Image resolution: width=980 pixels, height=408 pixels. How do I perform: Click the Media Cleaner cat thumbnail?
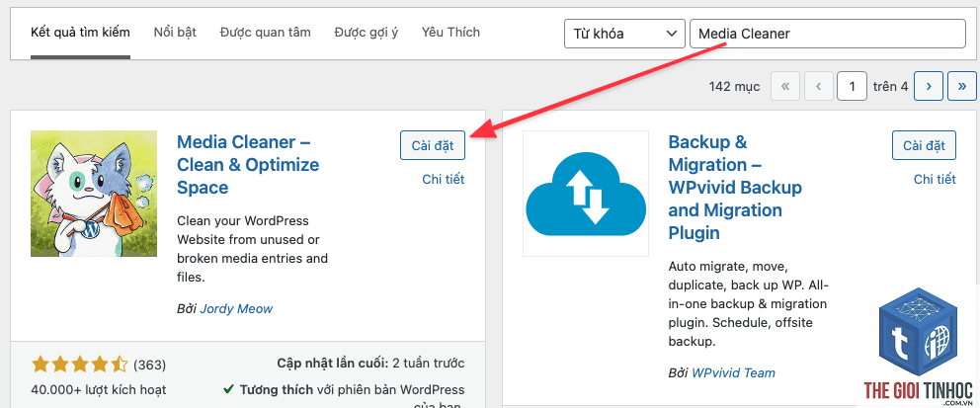coord(94,194)
